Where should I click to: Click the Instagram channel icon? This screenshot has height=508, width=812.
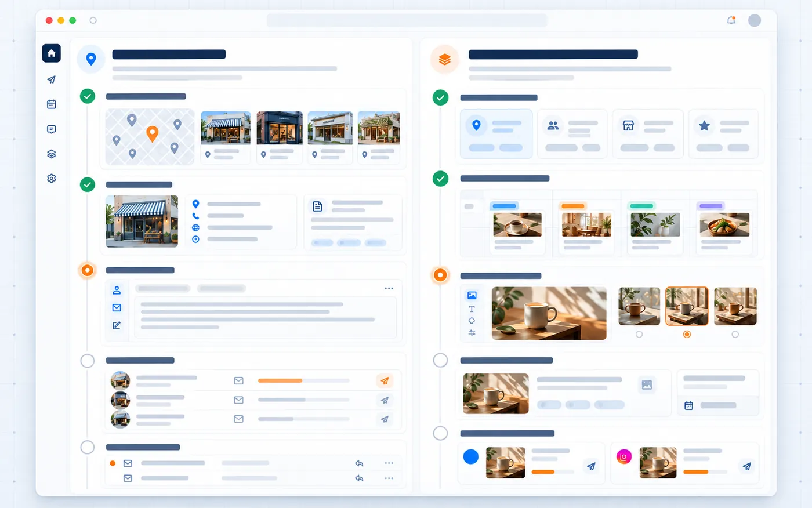point(624,457)
